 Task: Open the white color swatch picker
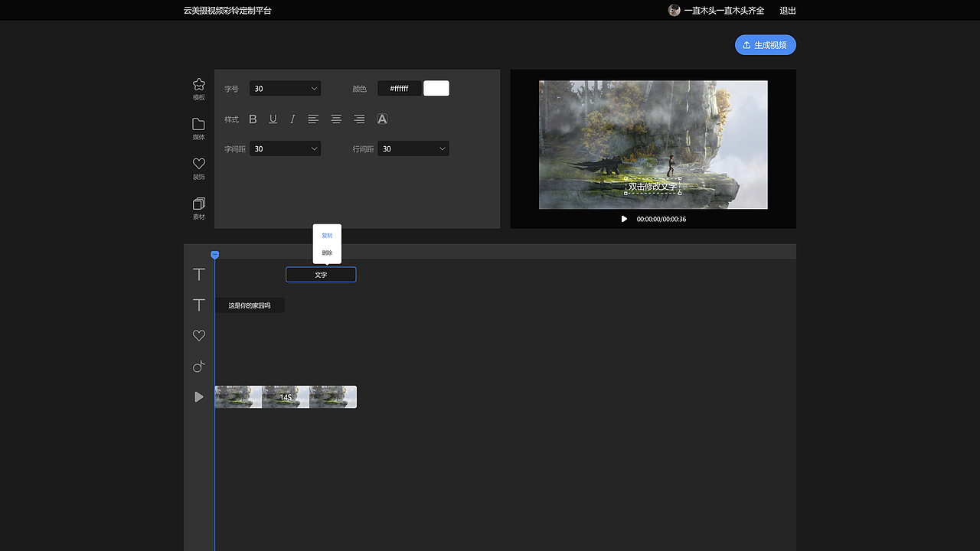[x=436, y=89]
